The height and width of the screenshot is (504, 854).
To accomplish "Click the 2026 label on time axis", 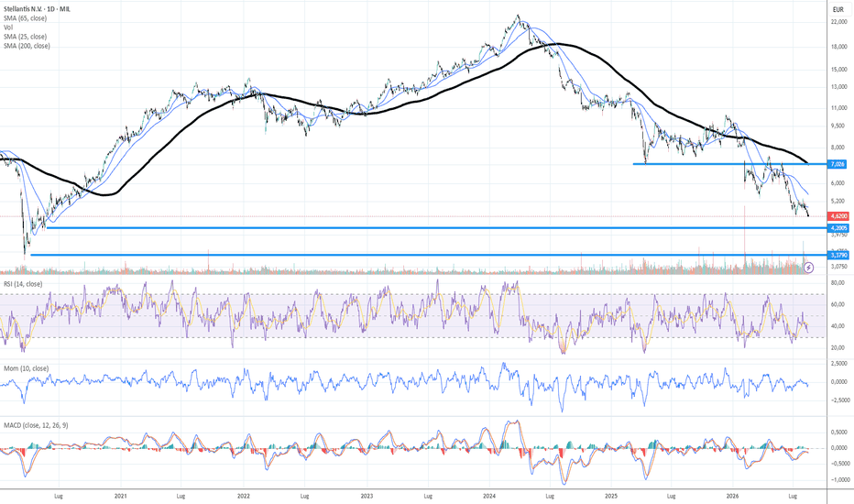I will coord(733,497).
